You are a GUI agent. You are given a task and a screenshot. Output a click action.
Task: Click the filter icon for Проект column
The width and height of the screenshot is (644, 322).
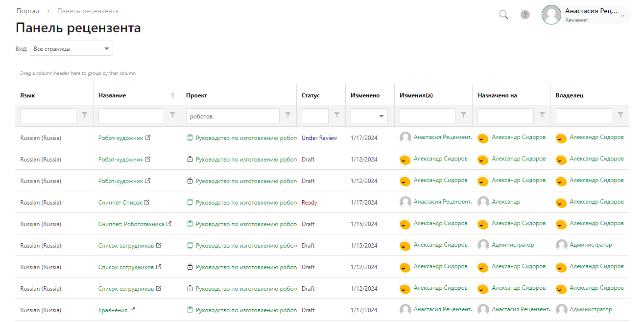pyautogui.click(x=288, y=115)
